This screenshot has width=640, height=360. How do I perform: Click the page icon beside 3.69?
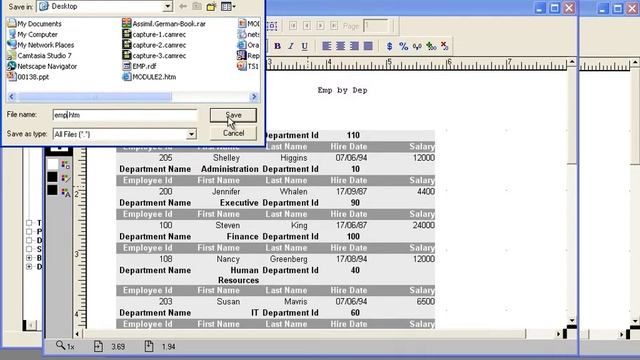coord(98,346)
